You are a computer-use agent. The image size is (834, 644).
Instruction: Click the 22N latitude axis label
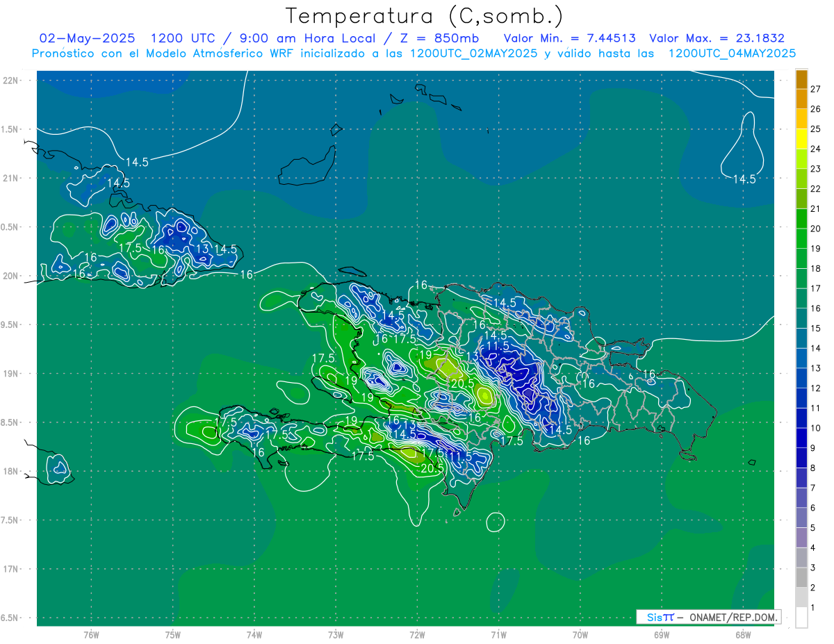(11, 81)
